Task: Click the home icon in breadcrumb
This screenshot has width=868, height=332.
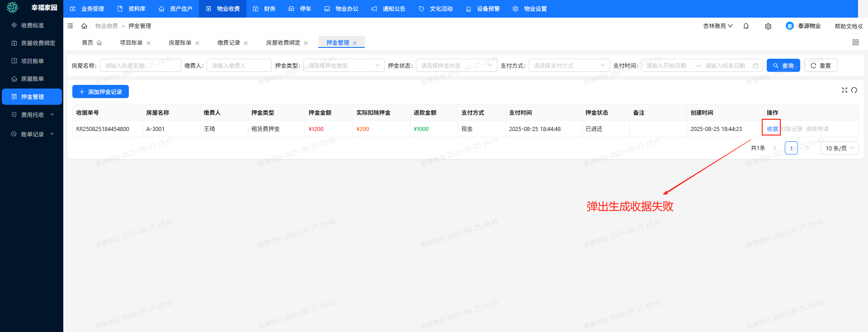Action: [84, 26]
